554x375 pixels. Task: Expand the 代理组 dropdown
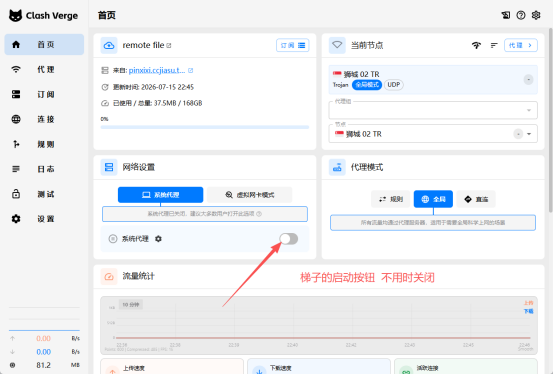433,110
